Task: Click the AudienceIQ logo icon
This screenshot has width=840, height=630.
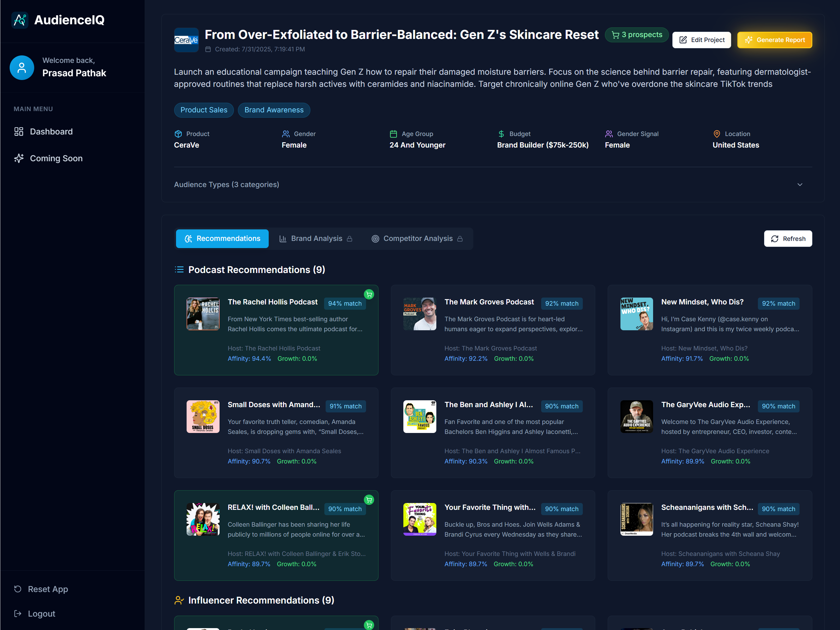Action: (x=20, y=20)
